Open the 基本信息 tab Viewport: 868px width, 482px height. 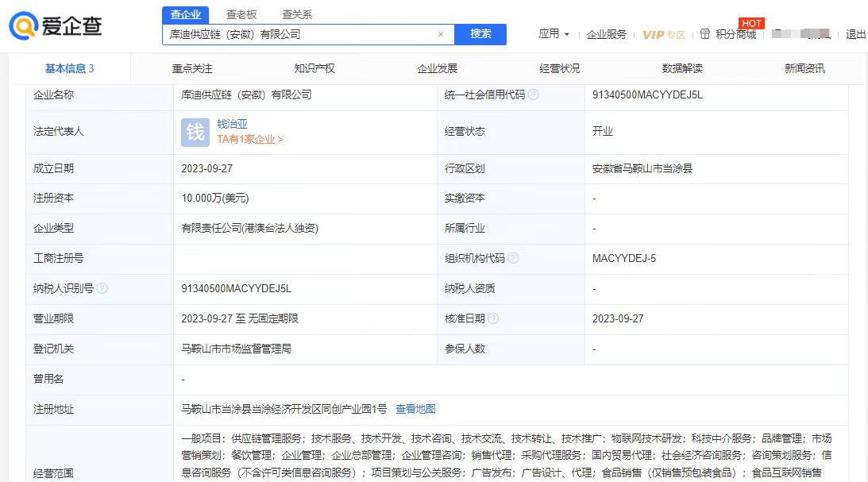70,68
